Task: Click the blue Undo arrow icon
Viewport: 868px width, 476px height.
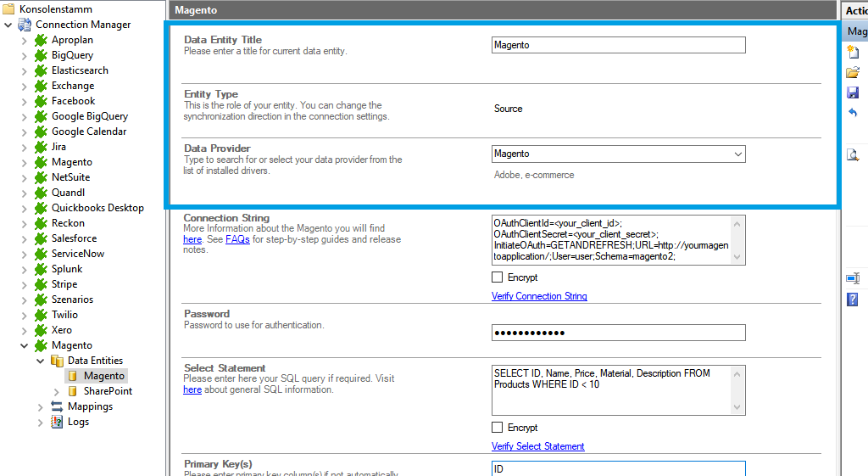Action: (x=853, y=113)
